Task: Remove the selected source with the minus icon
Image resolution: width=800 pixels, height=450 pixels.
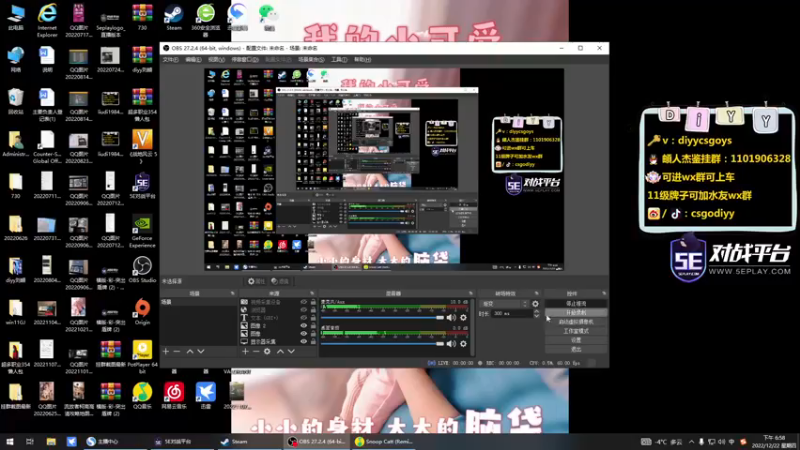Action: [x=256, y=352]
